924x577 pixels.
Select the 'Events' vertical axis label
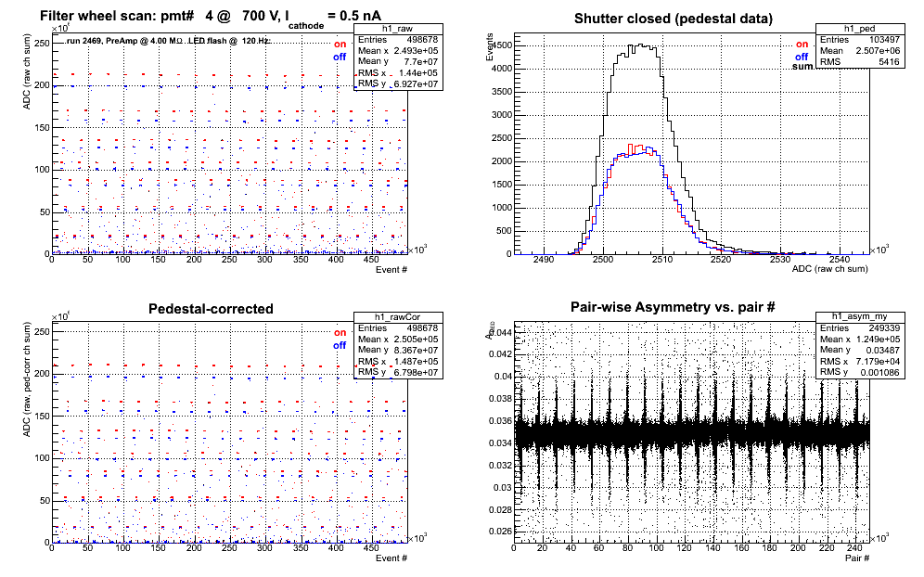coord(489,47)
